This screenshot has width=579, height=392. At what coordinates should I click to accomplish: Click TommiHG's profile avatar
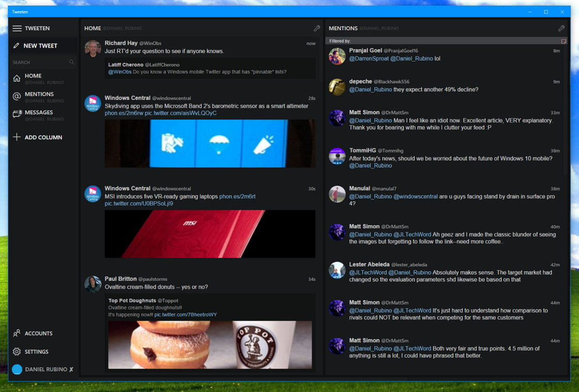[x=337, y=156]
